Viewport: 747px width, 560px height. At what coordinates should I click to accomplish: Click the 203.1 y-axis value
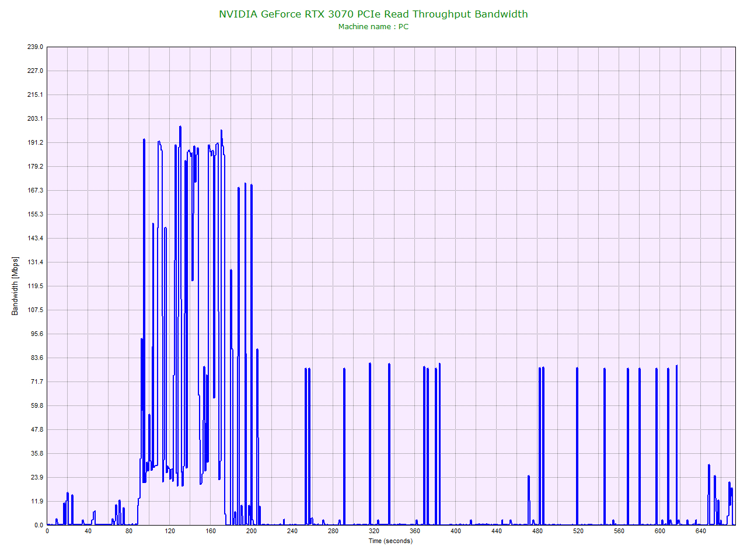pyautogui.click(x=36, y=118)
